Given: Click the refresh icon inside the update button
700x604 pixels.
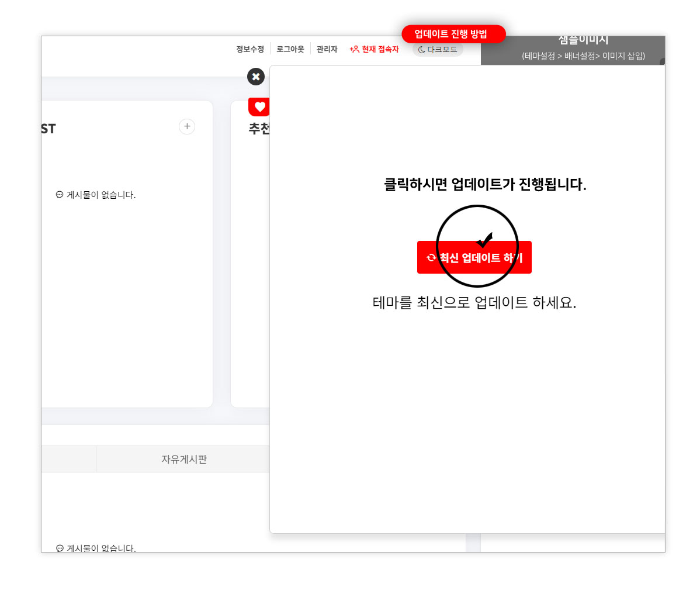Looking at the screenshot, I should (431, 257).
